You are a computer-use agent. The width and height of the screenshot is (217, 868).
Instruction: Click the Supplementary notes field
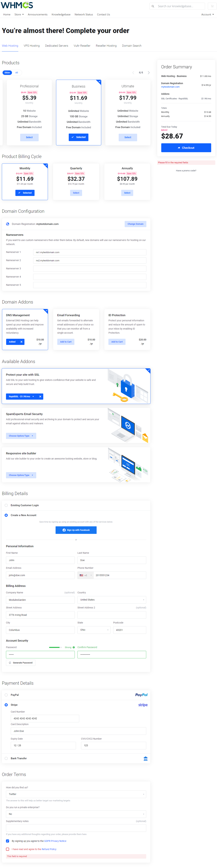pyautogui.click(x=76, y=828)
